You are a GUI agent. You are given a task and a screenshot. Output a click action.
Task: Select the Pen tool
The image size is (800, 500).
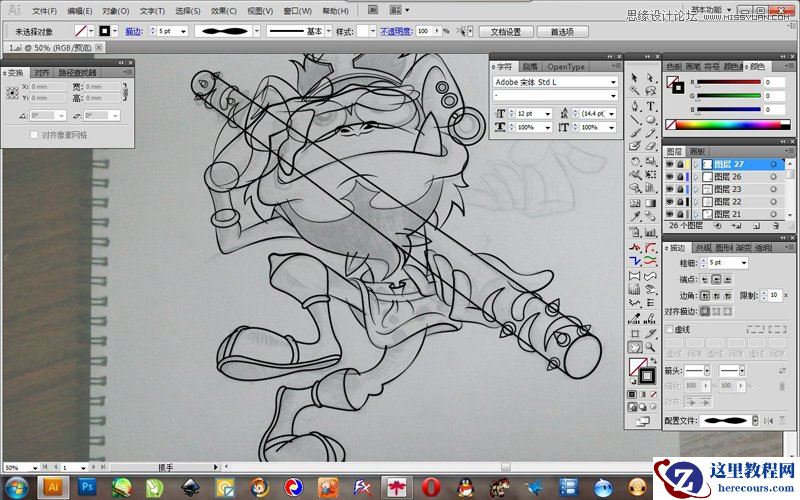point(634,106)
